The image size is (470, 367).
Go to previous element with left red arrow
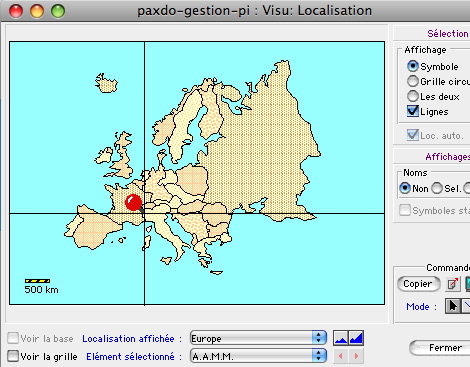point(341,356)
